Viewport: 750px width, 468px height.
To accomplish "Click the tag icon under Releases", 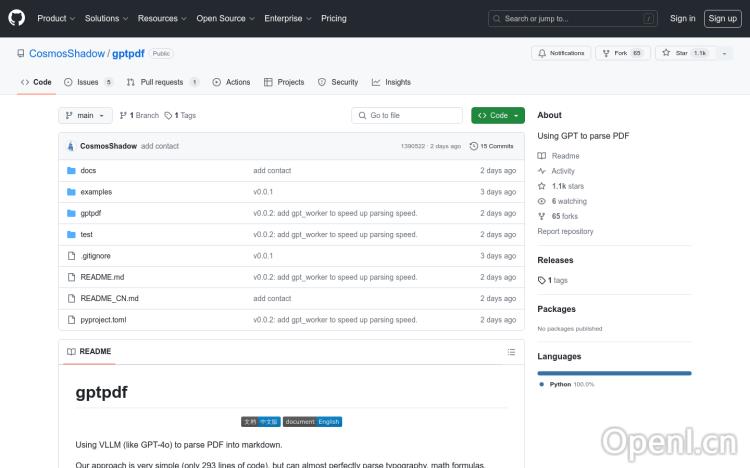I will (542, 281).
